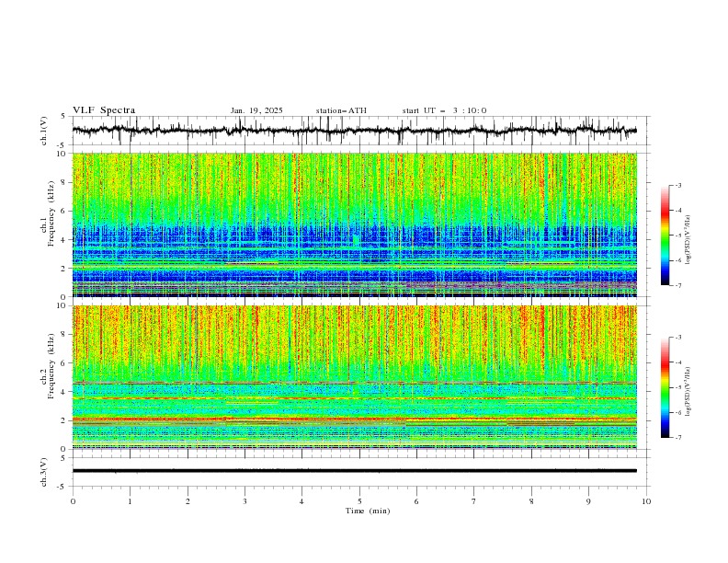Viewport: 728px width, 563px height.
Task: Click the log(PSD) label beside ch.1 color bar
Action: tap(689, 240)
